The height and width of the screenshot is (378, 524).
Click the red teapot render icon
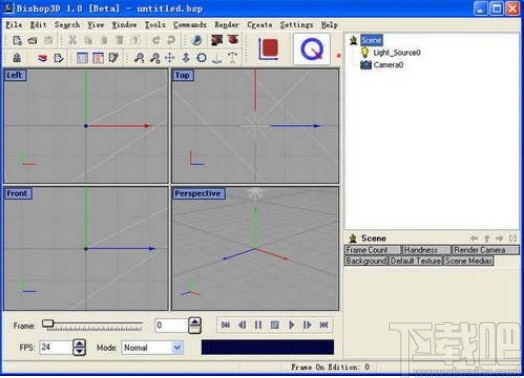coord(233,40)
